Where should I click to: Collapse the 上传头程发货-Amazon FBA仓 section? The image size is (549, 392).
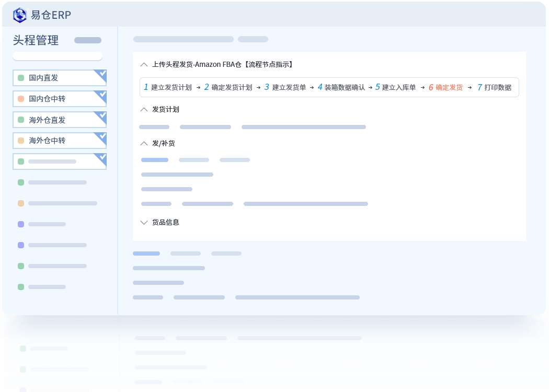144,64
